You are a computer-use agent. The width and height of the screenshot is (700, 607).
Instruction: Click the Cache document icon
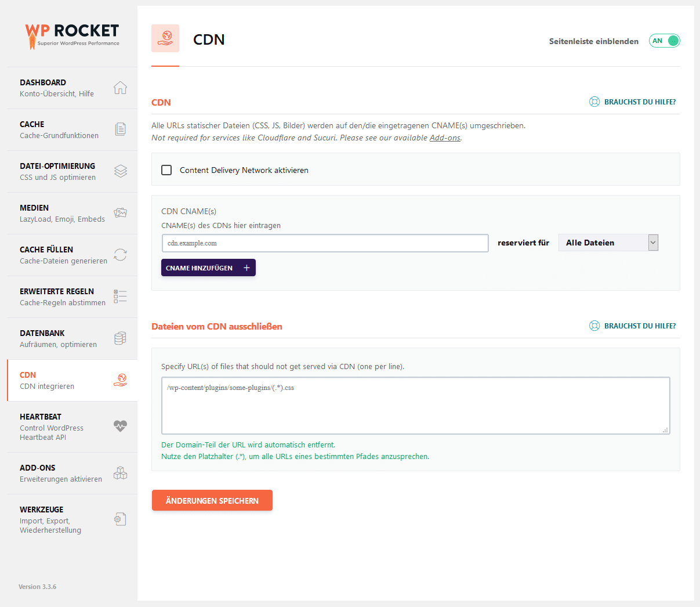tap(120, 129)
